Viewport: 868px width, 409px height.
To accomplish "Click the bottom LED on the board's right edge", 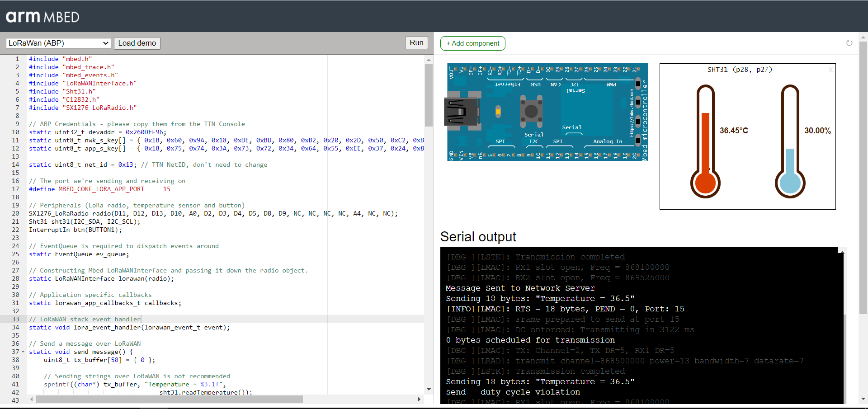I will pos(638,139).
